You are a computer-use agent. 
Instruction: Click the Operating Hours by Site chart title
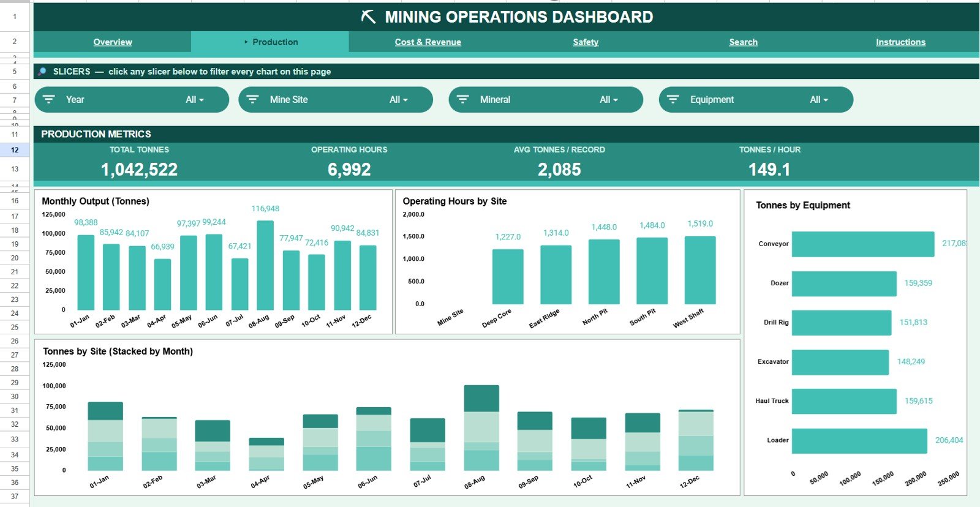454,201
